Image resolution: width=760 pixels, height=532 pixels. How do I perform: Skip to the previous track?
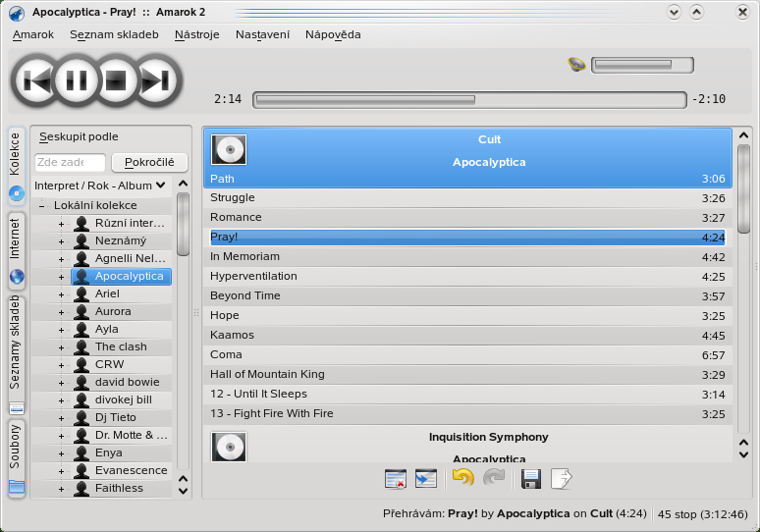[37, 80]
